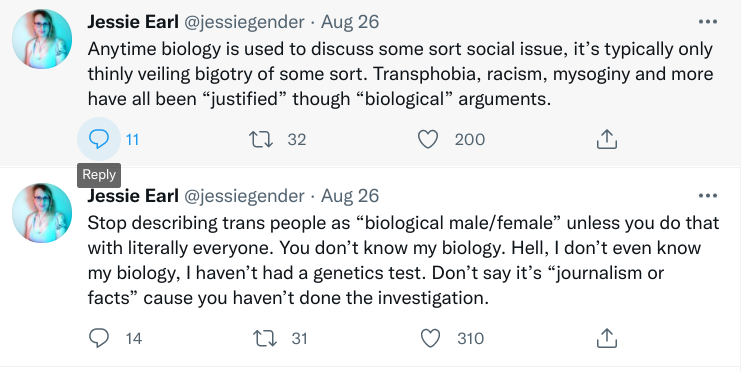Reply to the tweet about biology and bigotry
The height and width of the screenshot is (372, 746).
click(99, 139)
